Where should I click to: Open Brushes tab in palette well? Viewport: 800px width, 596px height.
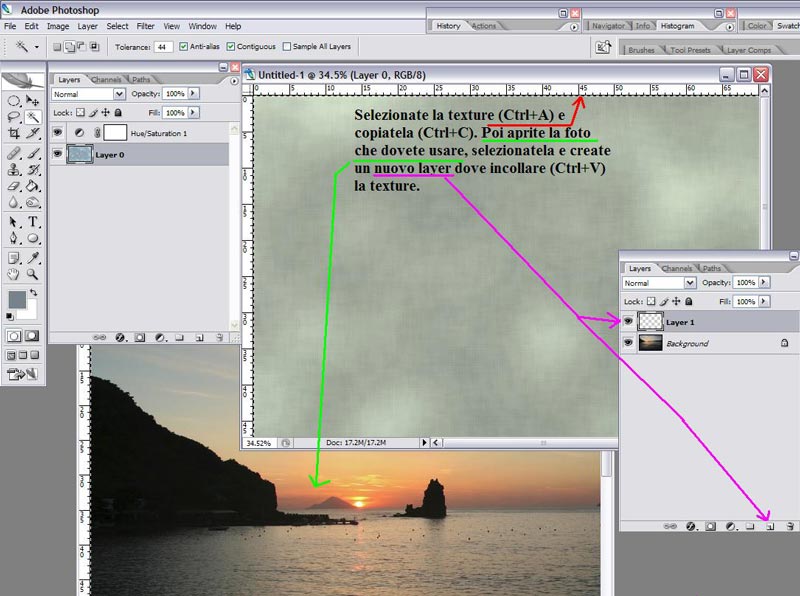(x=641, y=50)
